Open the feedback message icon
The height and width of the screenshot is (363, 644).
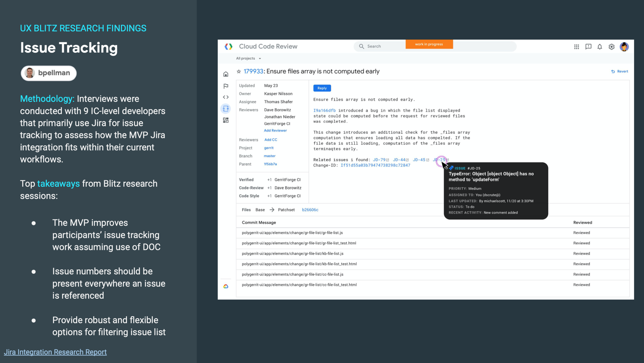pyautogui.click(x=588, y=47)
